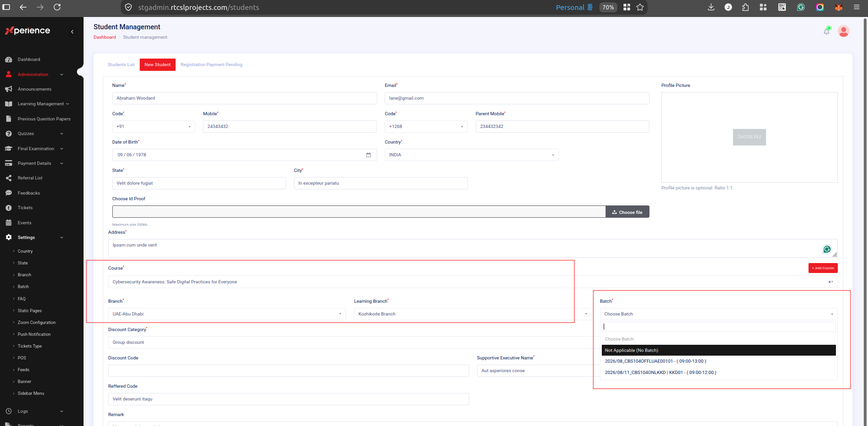Switch to Students List tab
The width and height of the screenshot is (868, 426).
point(121,65)
